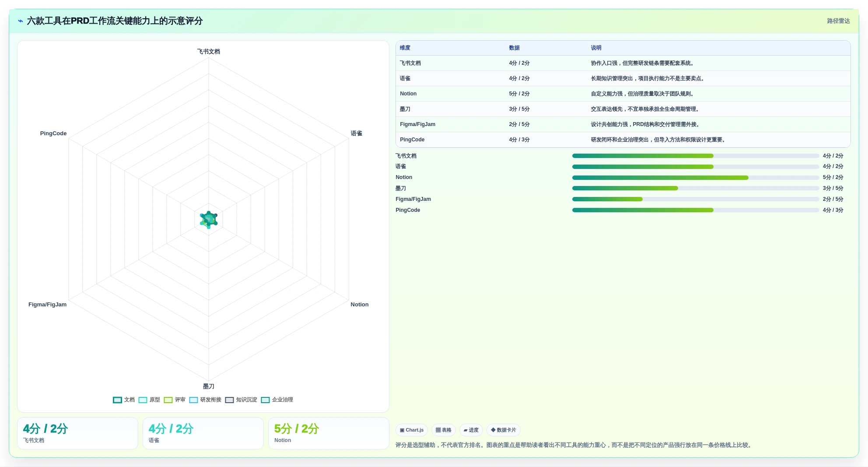Click the description starting '研发闭环和企业治理突出'
Viewport: 868px width, 467px height.
(x=659, y=140)
